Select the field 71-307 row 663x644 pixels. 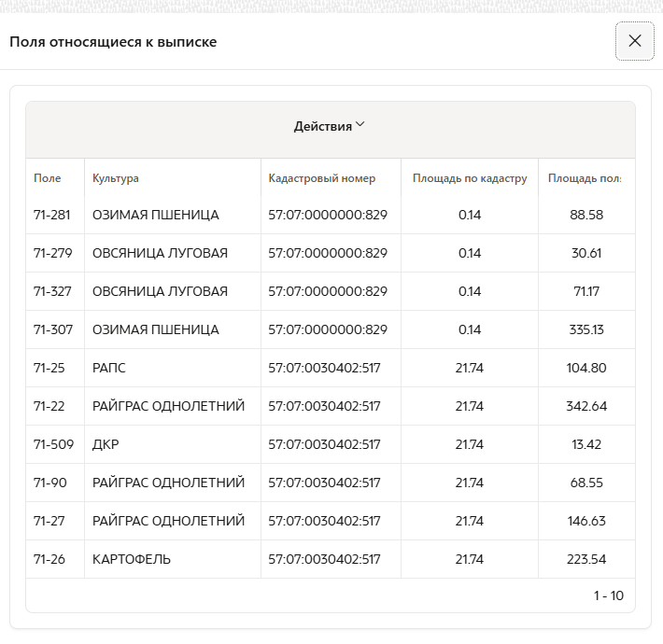pos(49,329)
